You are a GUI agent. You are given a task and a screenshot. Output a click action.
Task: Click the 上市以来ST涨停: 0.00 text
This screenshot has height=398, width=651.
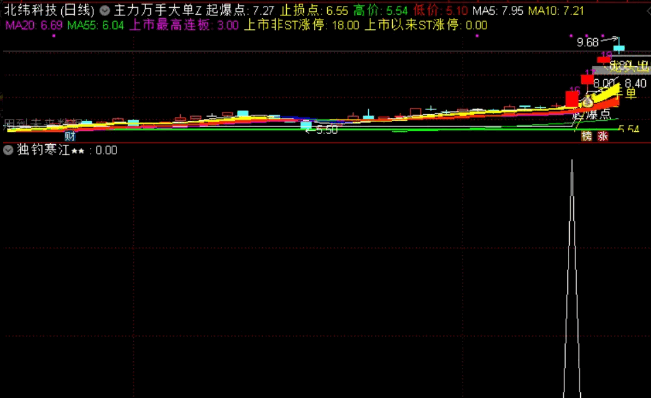pos(426,25)
